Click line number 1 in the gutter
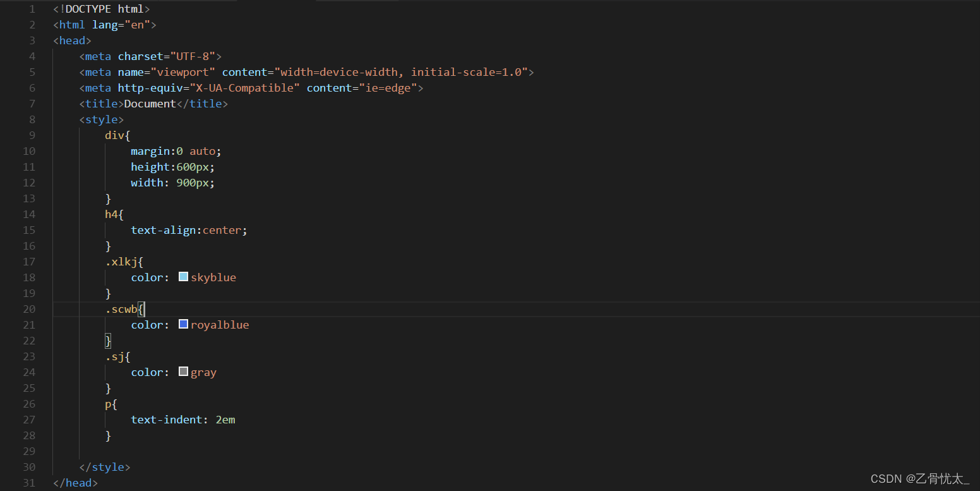The width and height of the screenshot is (980, 491). pyautogui.click(x=32, y=9)
